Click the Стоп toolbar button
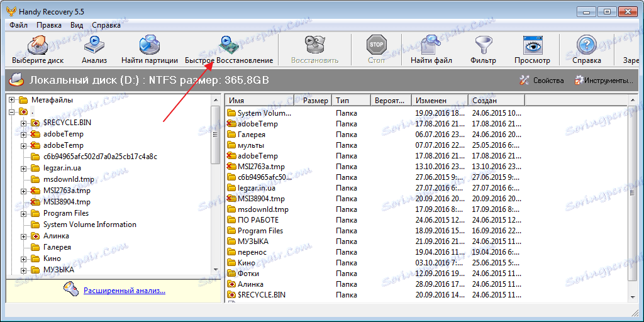 click(x=376, y=50)
